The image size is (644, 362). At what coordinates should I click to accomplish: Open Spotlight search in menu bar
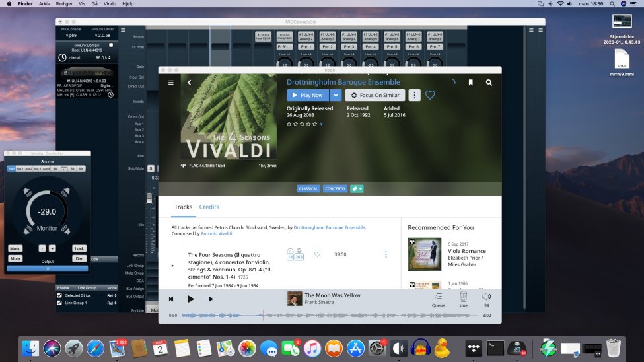tap(612, 4)
